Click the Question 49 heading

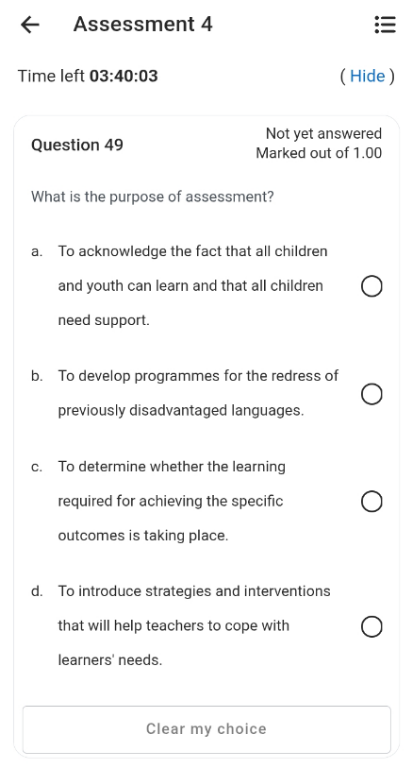click(77, 145)
